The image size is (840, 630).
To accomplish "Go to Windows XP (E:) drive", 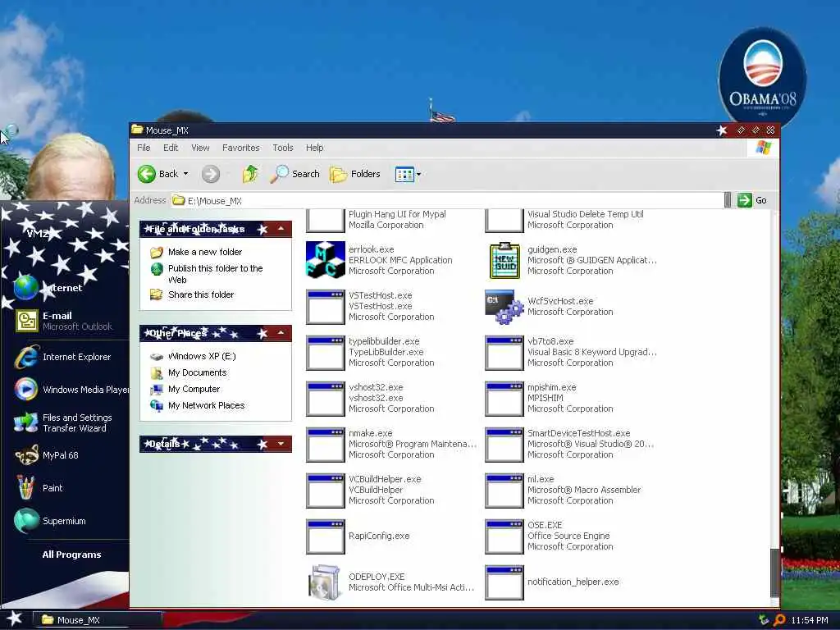I will point(202,356).
